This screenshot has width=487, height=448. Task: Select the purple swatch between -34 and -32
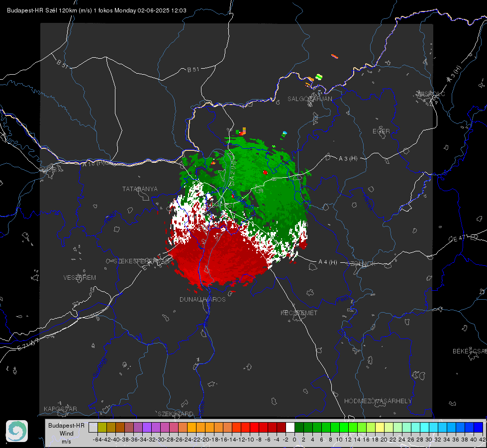tap(147, 427)
